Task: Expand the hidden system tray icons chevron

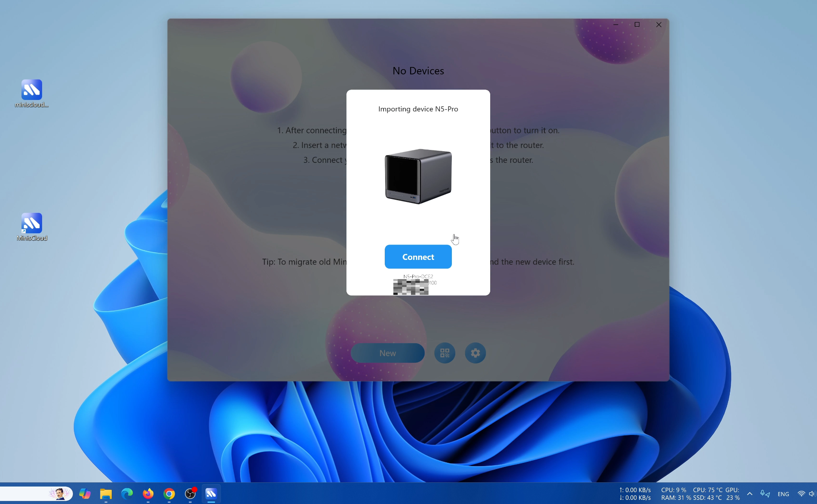Action: click(x=749, y=494)
